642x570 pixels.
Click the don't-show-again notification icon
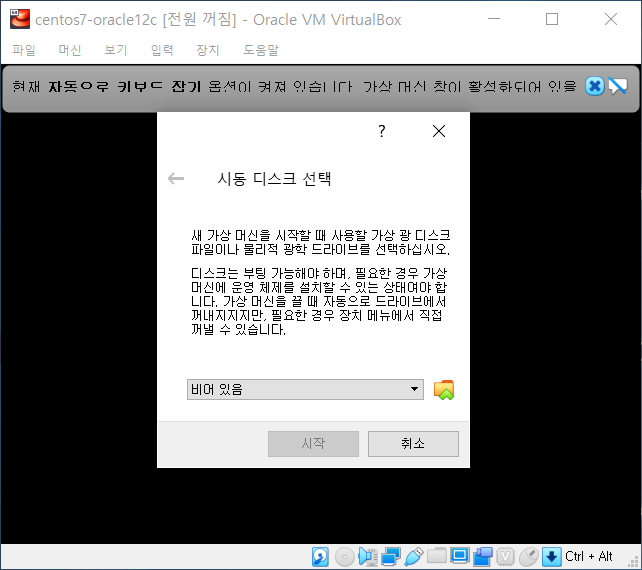tap(617, 86)
